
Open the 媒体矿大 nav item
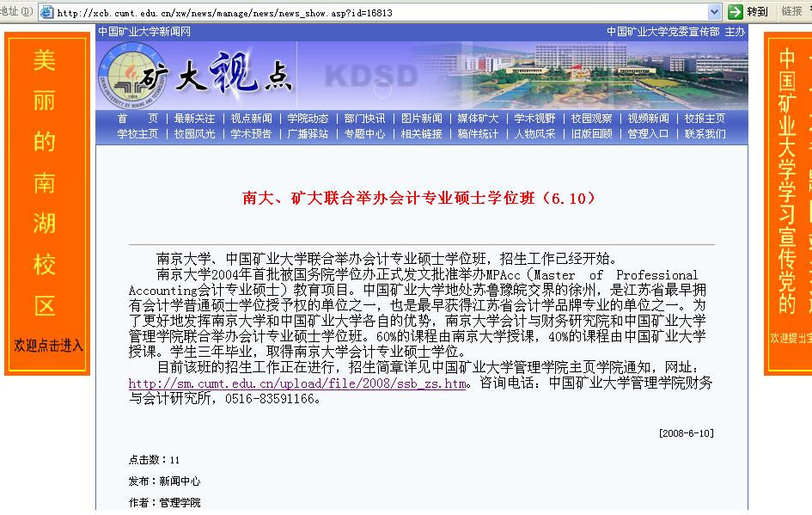point(478,119)
